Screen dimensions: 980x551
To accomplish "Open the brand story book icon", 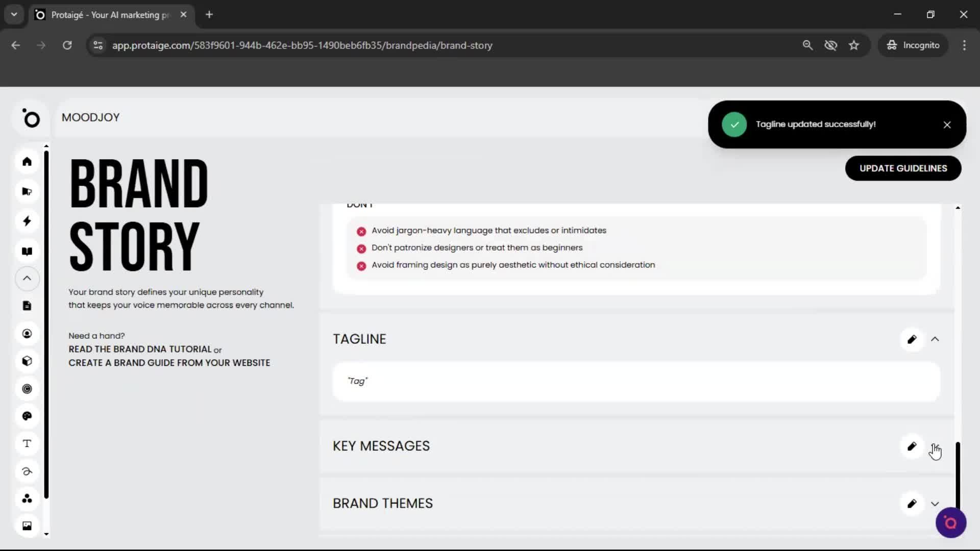I will 27,251.
